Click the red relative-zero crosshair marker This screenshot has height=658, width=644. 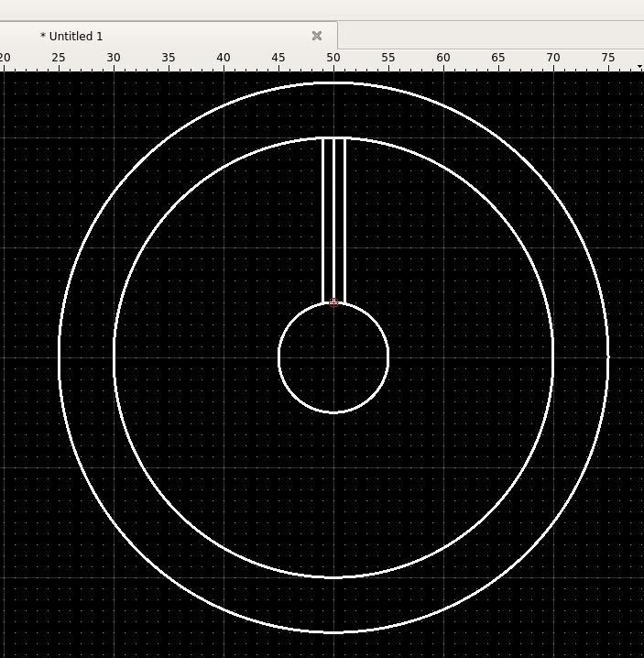click(333, 302)
